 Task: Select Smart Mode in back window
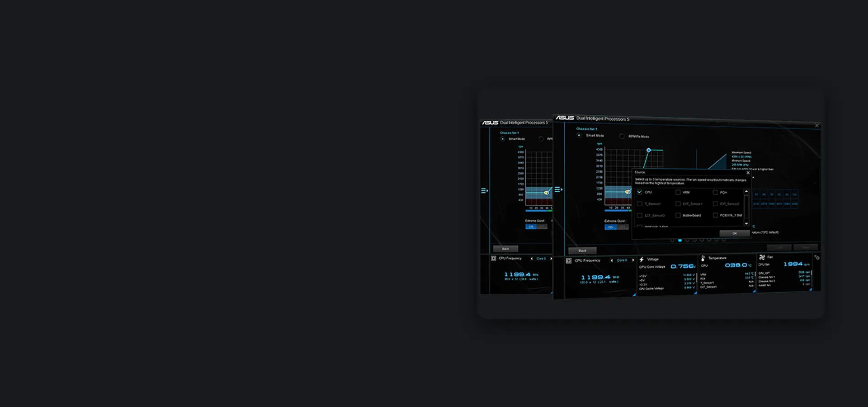[503, 139]
